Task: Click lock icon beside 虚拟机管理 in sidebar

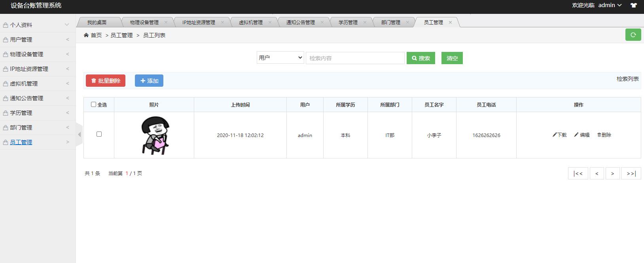Action: tap(6, 84)
